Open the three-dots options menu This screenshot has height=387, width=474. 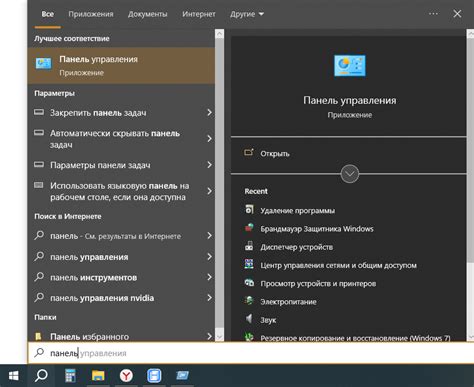coord(433,14)
